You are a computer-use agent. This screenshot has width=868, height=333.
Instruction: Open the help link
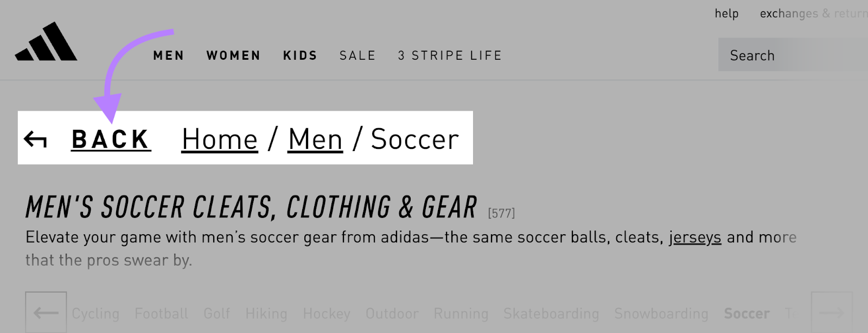[x=726, y=14]
